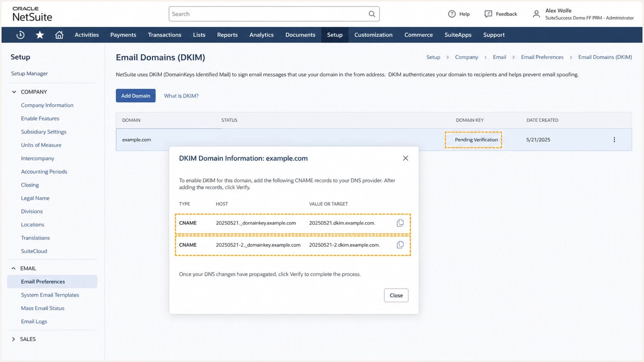Viewport: 644px width, 362px height.
Task: Click the 5/21/2025 date cell
Action: [538, 140]
